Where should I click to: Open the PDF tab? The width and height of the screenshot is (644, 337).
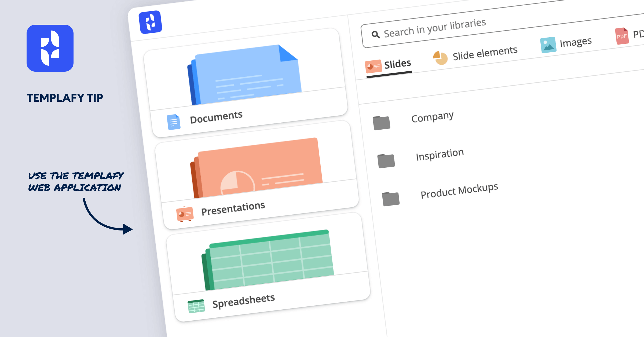[630, 35]
